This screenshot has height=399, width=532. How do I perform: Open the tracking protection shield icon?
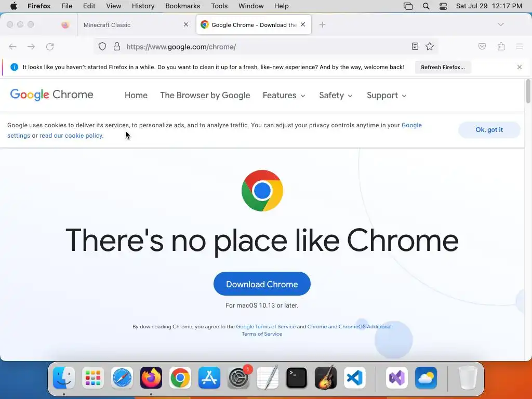pyautogui.click(x=102, y=46)
